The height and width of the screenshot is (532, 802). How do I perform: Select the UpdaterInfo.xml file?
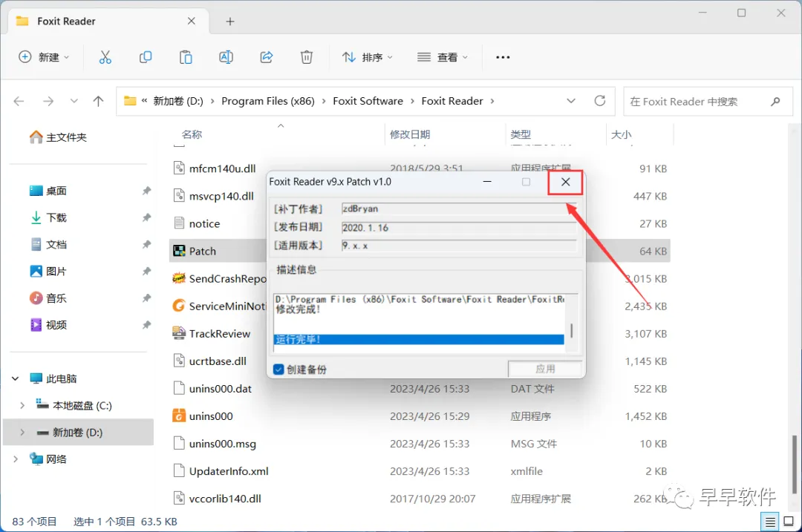point(228,471)
